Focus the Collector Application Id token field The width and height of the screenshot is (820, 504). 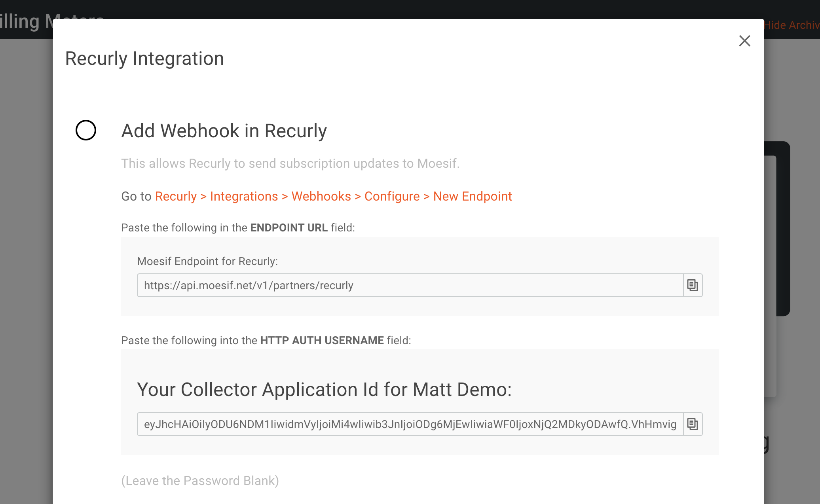coord(410,424)
